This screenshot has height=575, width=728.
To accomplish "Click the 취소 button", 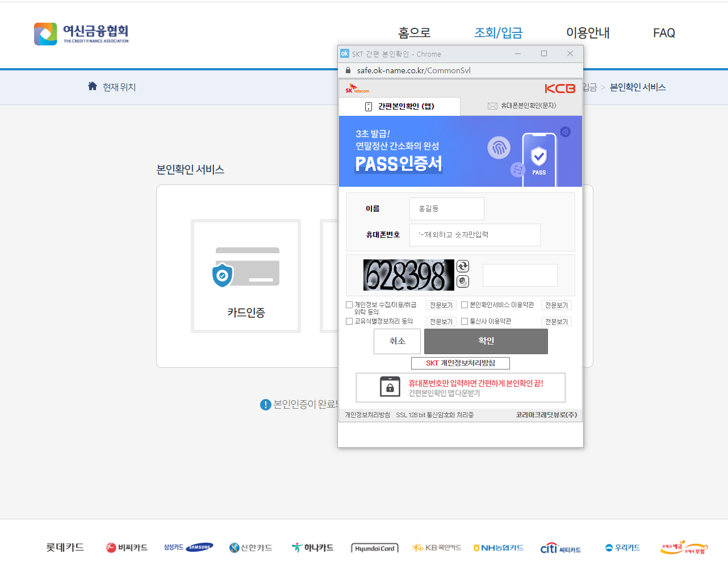I will (398, 341).
